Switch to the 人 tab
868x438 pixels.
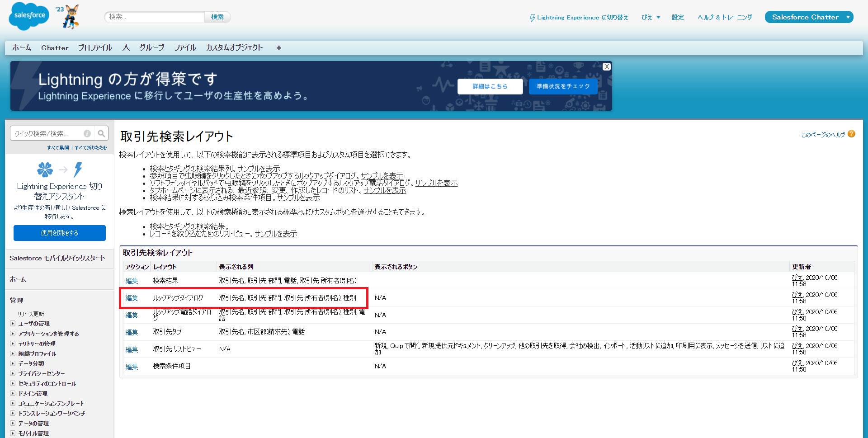click(x=126, y=47)
